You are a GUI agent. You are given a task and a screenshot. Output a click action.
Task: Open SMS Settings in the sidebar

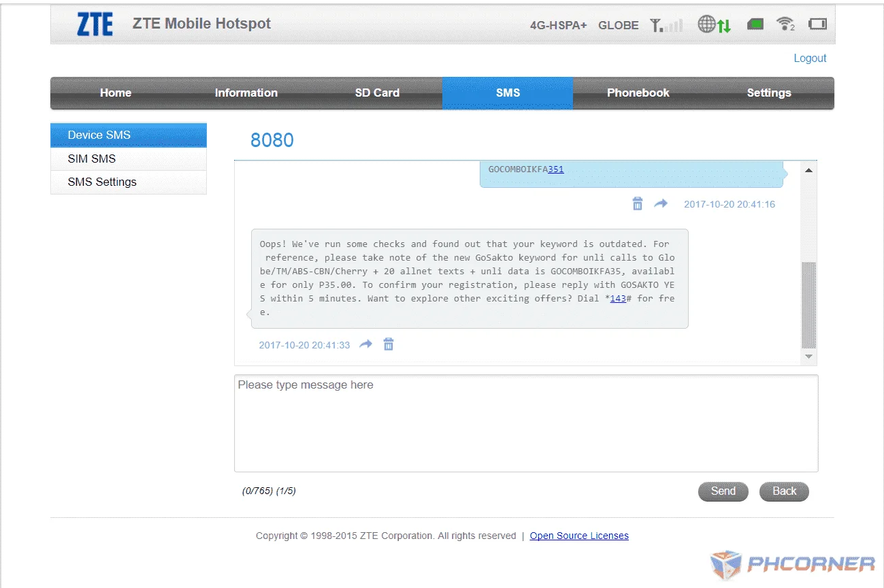click(x=129, y=182)
